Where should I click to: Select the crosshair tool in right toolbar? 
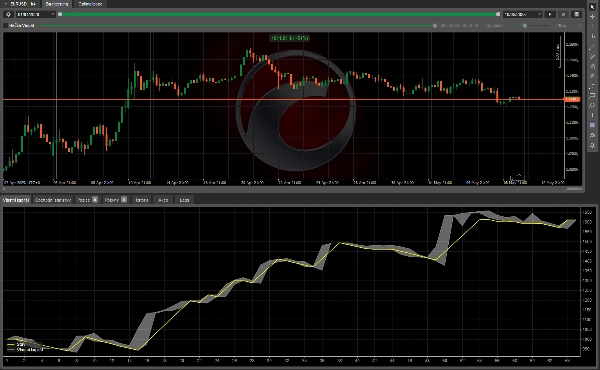[x=592, y=16]
